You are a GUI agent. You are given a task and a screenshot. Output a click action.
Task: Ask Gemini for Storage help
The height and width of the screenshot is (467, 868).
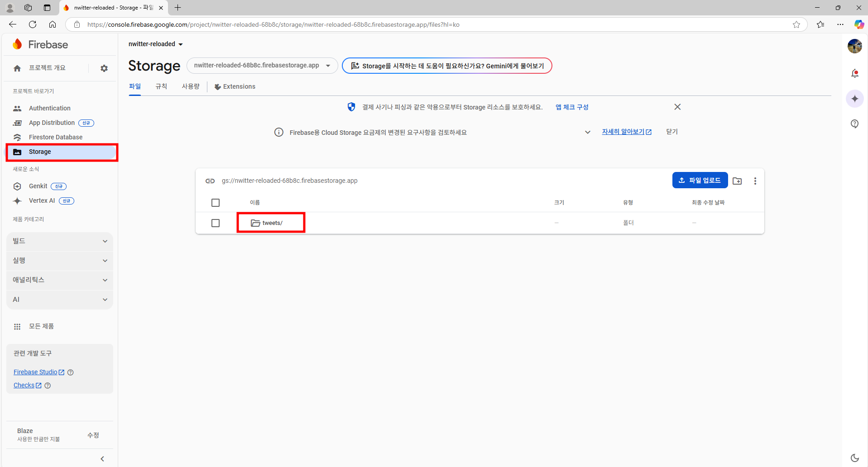click(x=447, y=66)
